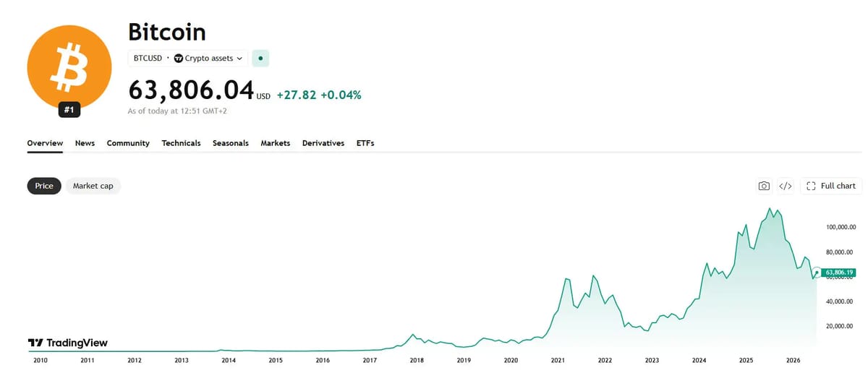Click the green market status dot
The width and height of the screenshot is (868, 373).
click(x=260, y=58)
